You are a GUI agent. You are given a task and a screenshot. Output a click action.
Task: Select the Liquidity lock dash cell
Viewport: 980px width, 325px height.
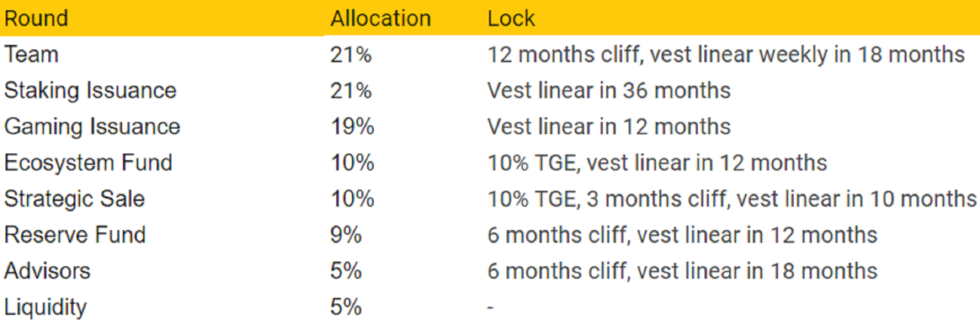pos(491,308)
